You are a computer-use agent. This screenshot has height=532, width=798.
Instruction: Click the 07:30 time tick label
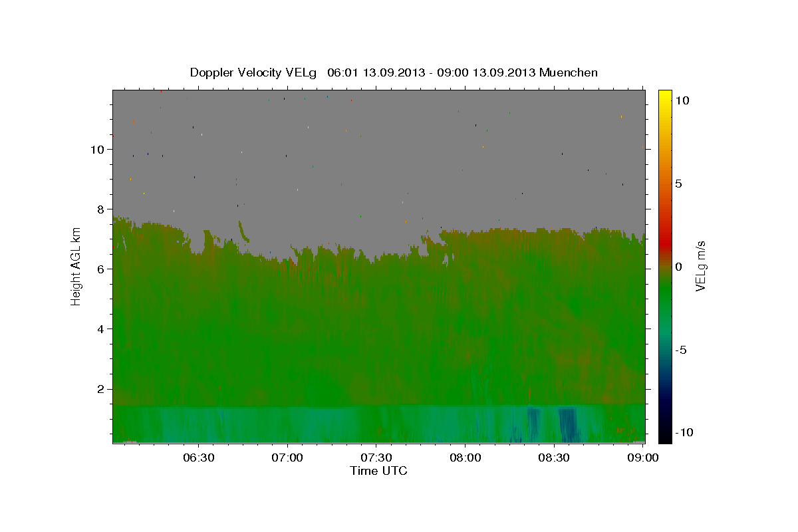pos(376,458)
